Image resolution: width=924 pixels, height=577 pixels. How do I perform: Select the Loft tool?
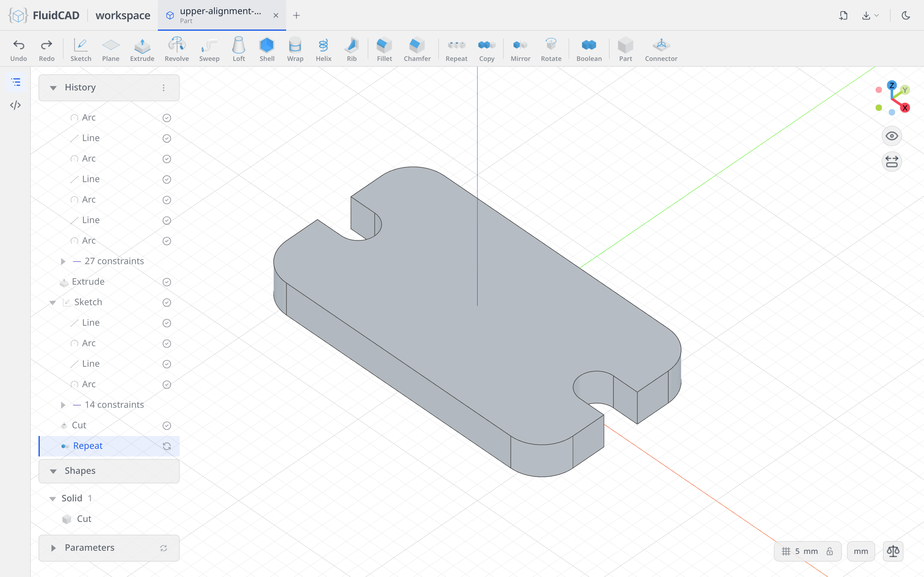click(239, 49)
